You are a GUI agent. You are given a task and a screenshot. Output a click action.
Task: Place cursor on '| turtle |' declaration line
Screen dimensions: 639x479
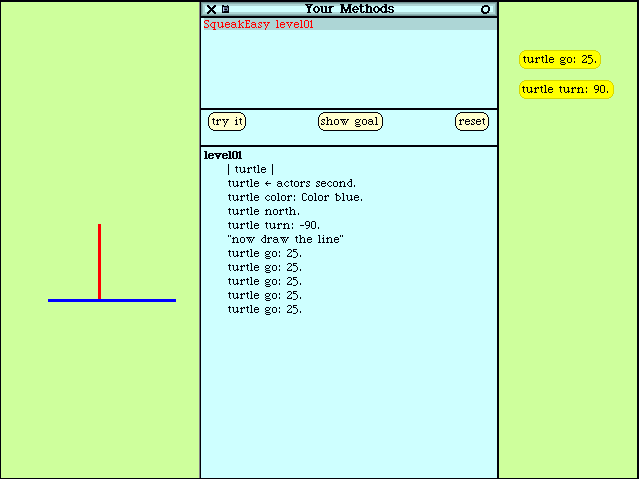tap(250, 169)
